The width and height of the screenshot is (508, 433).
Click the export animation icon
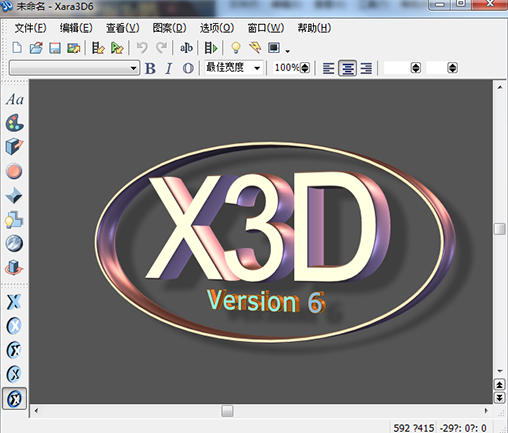(98, 48)
